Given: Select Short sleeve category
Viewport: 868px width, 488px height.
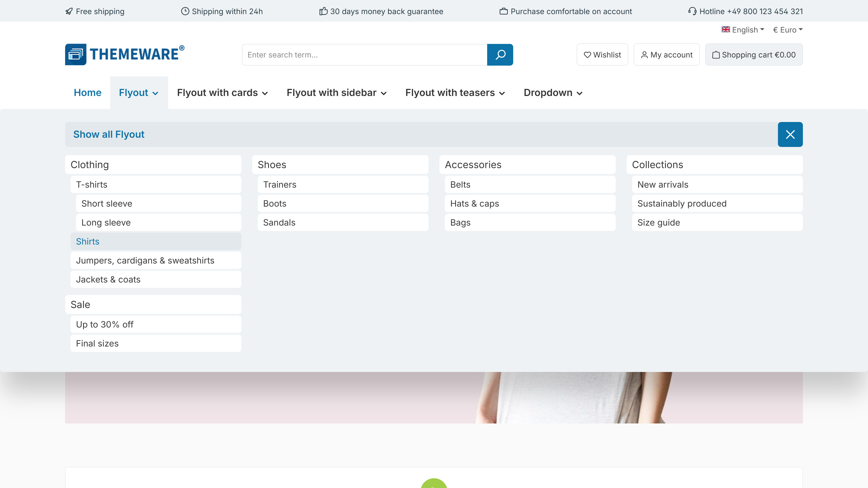Looking at the screenshot, I should [x=159, y=203].
